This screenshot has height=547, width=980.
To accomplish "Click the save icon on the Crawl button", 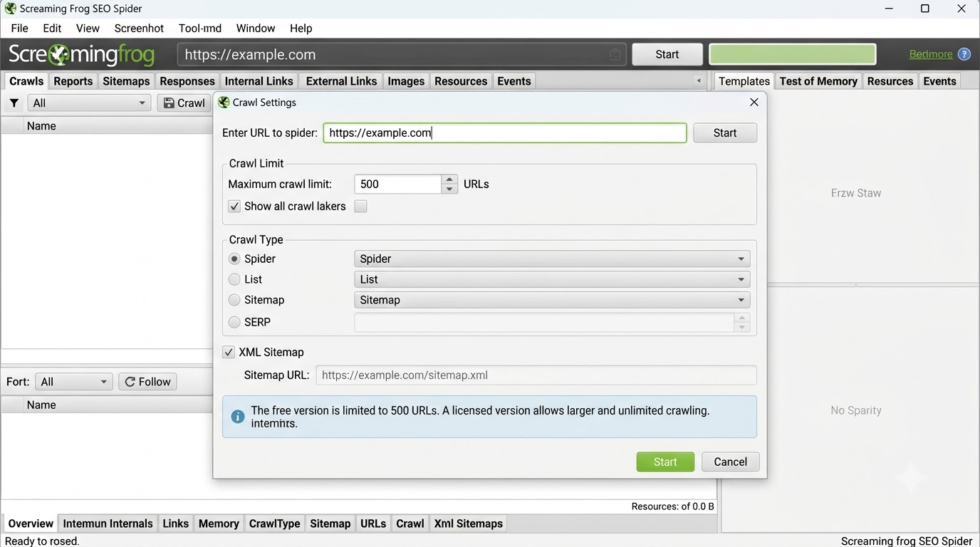I will coord(169,103).
